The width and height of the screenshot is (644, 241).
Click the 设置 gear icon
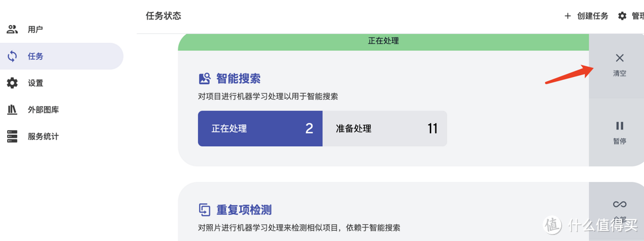[13, 83]
